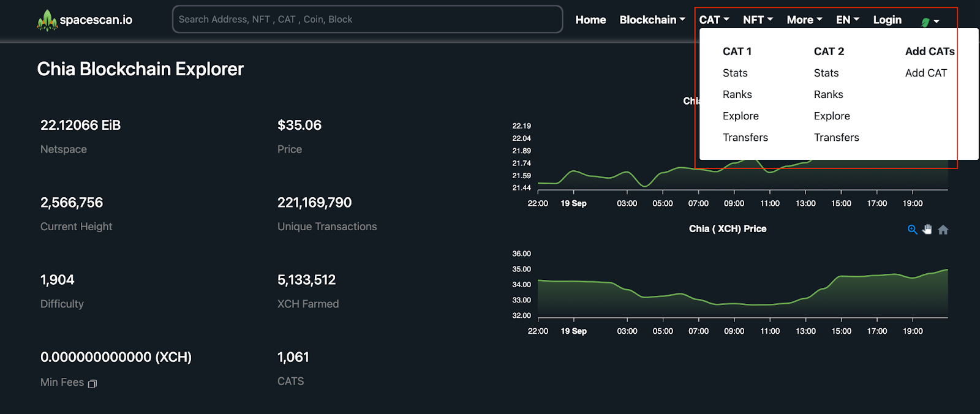Click the Netspace value 22.12066 EiB

(81, 125)
